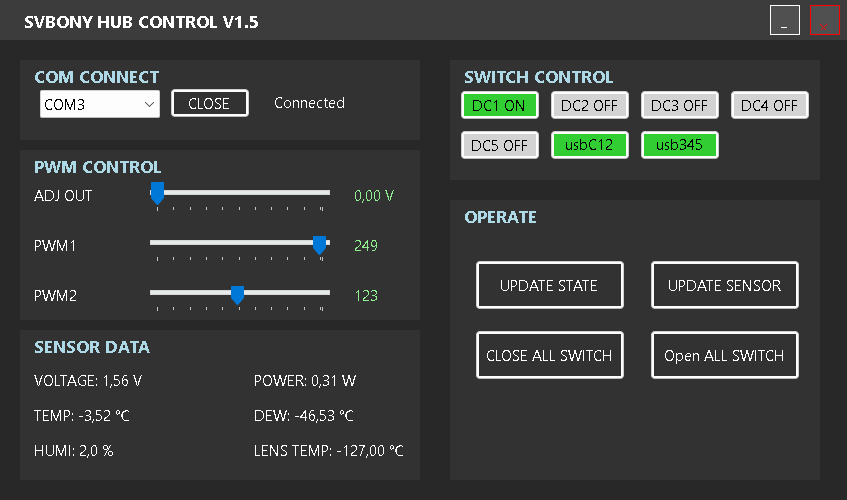Toggle the DC2 OFF switch
The height and width of the screenshot is (500, 847).
click(x=589, y=105)
